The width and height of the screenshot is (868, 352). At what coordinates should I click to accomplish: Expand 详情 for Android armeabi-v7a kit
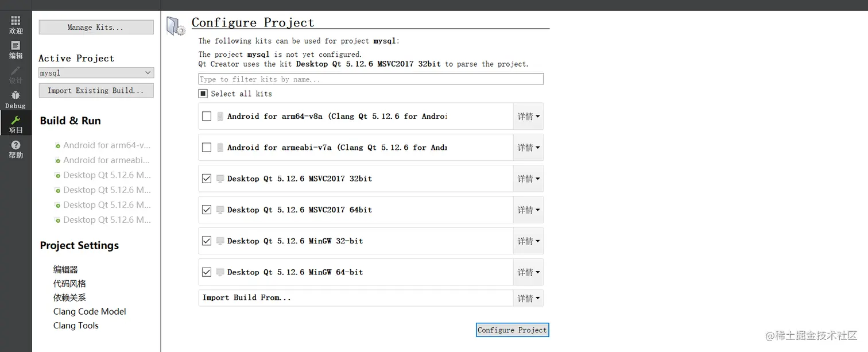528,148
